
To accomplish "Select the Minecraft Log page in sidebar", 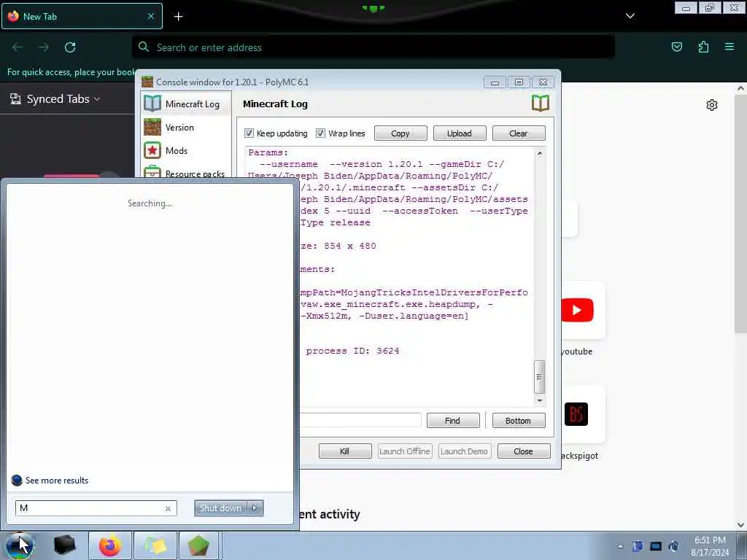I will (186, 104).
